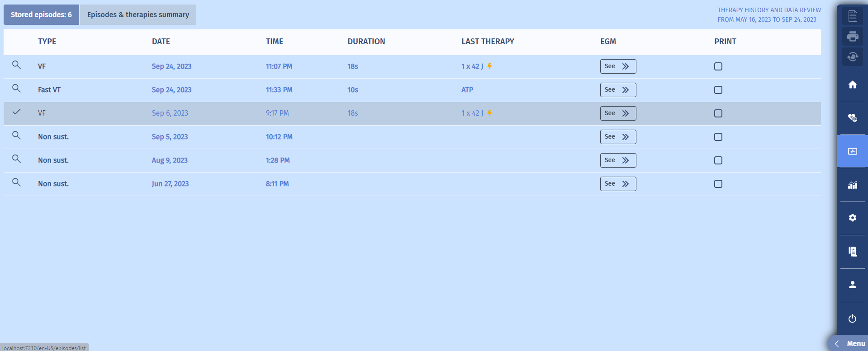Open the statistics bar chart icon
This screenshot has height=351, width=868.
pos(853,185)
